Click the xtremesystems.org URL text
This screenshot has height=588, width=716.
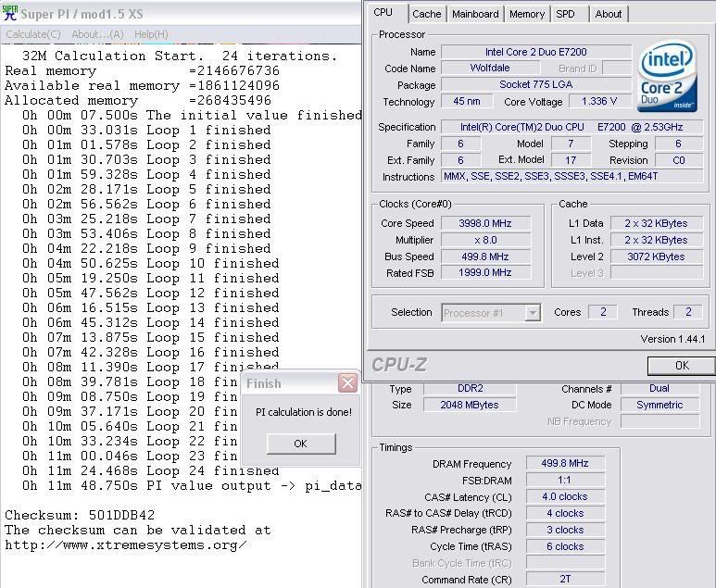coord(126,544)
